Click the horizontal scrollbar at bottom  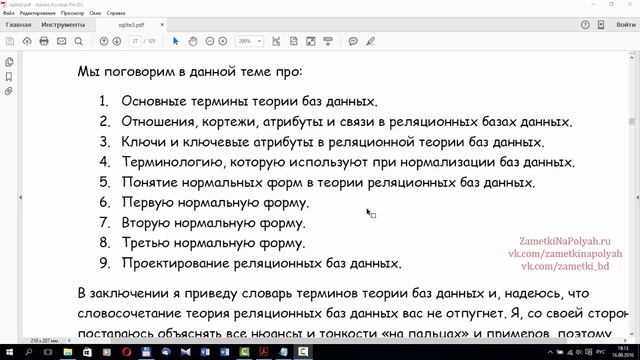(x=339, y=340)
